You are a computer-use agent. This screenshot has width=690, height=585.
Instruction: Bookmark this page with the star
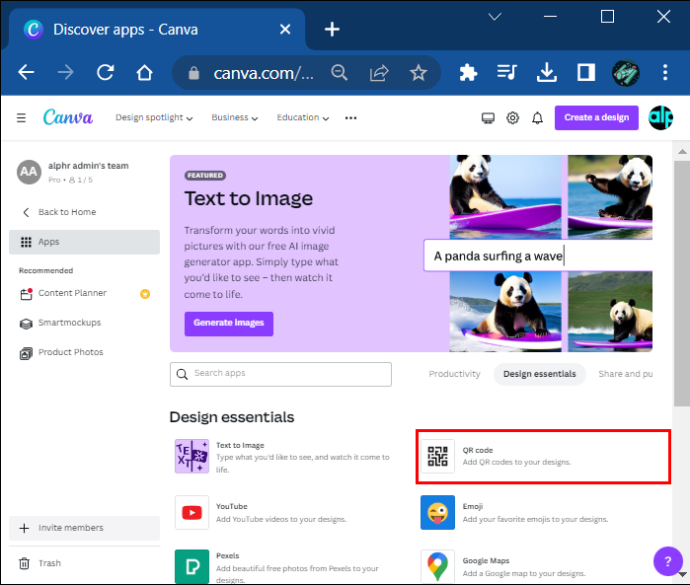pyautogui.click(x=418, y=73)
